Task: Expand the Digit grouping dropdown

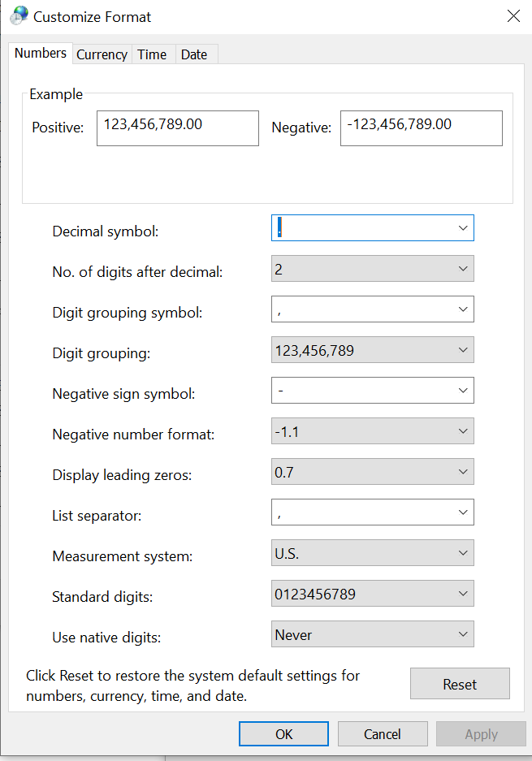Action: pyautogui.click(x=462, y=349)
